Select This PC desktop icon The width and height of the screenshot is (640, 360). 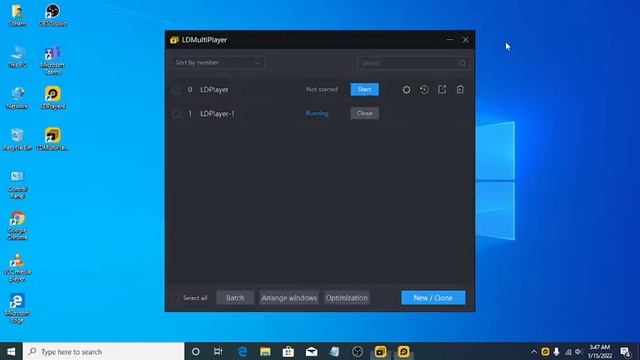[x=17, y=57]
